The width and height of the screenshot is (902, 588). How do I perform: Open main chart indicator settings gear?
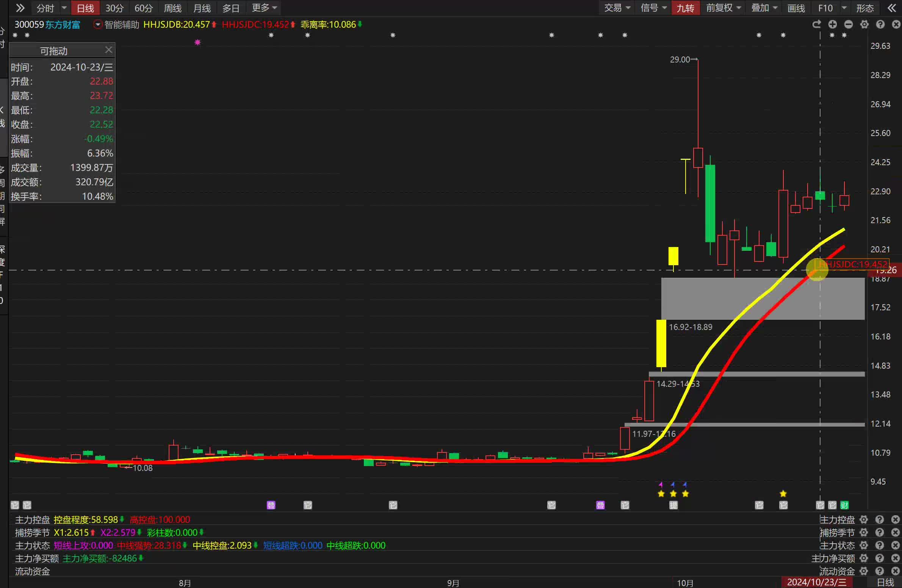(864, 25)
